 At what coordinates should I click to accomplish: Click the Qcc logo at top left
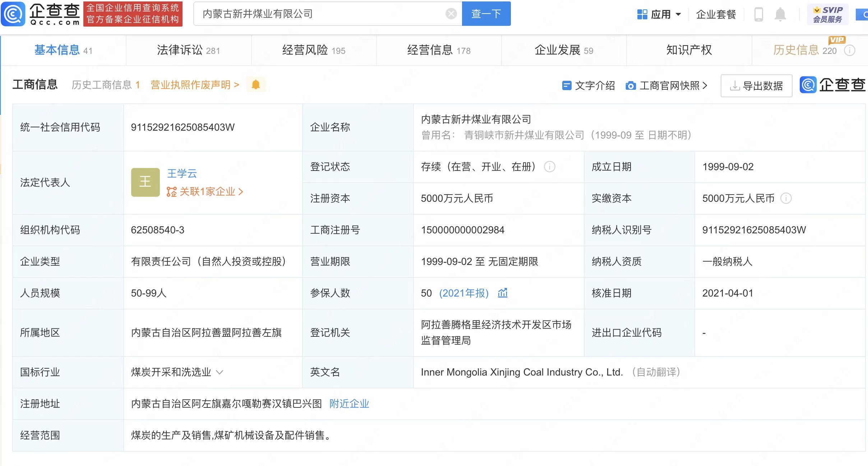click(40, 14)
